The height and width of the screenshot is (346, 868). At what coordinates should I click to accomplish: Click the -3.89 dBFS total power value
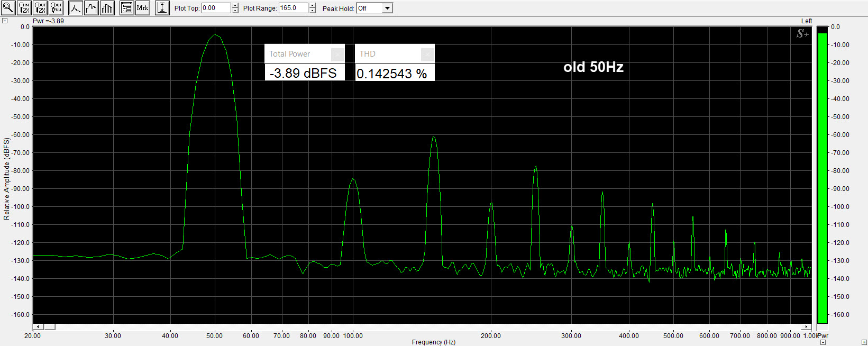click(x=303, y=73)
